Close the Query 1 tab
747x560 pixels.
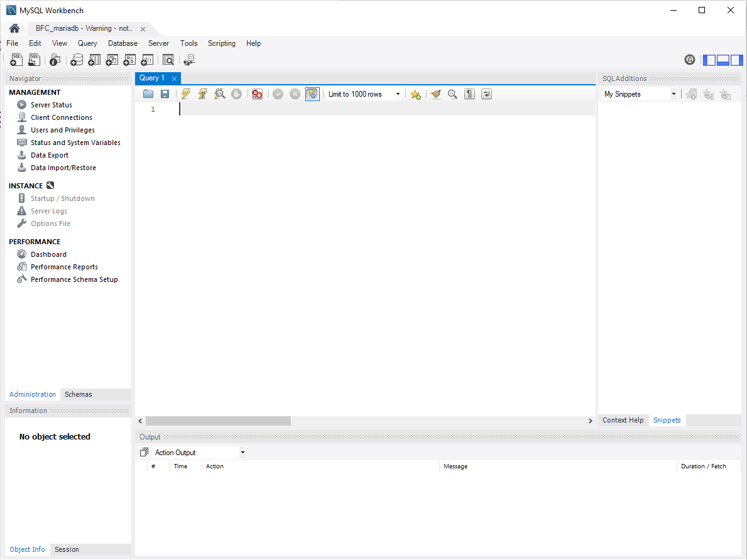coord(175,78)
